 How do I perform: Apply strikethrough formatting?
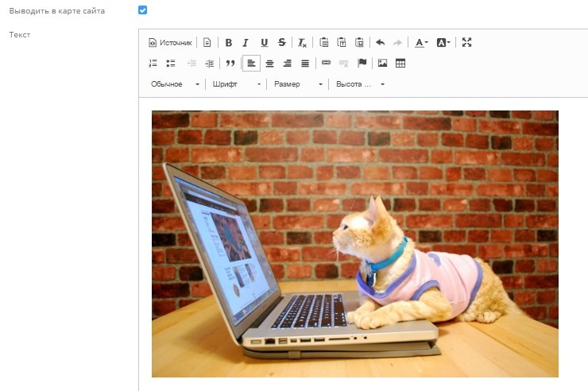click(282, 43)
